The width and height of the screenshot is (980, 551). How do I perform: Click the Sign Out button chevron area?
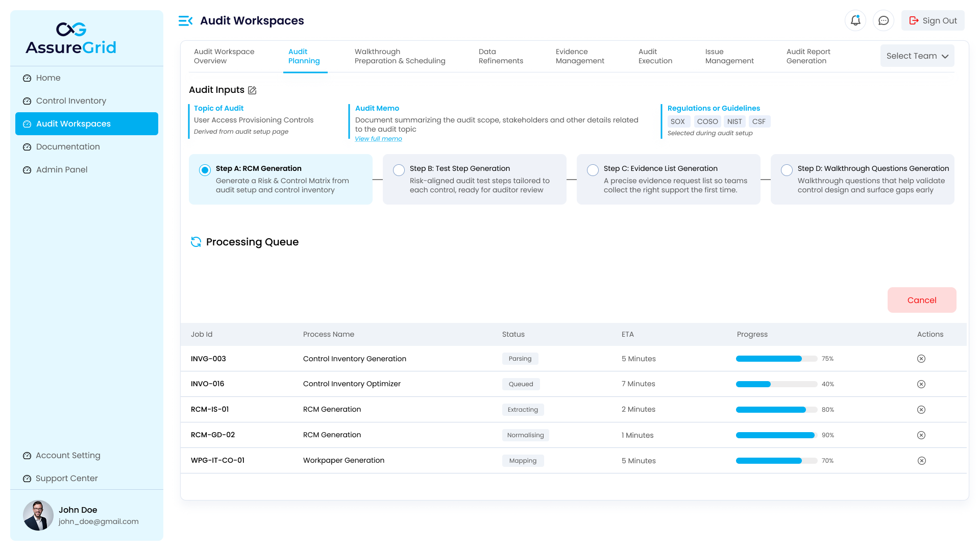933,20
